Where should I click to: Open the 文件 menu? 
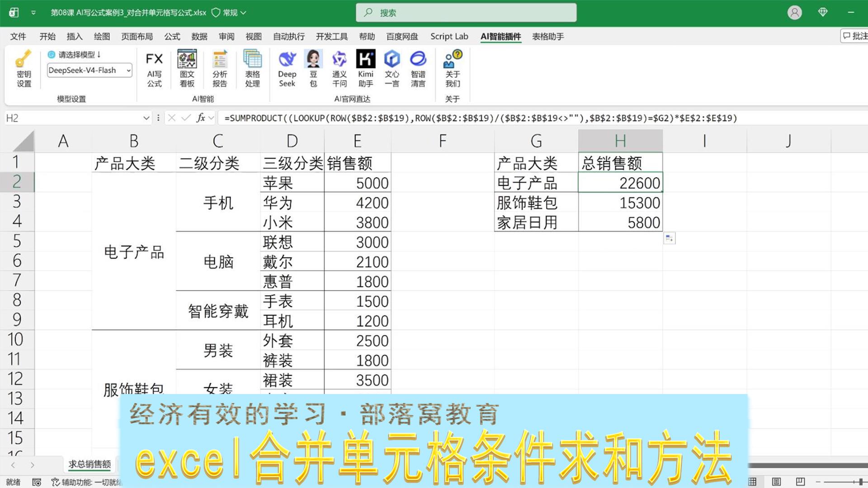pyautogui.click(x=18, y=37)
